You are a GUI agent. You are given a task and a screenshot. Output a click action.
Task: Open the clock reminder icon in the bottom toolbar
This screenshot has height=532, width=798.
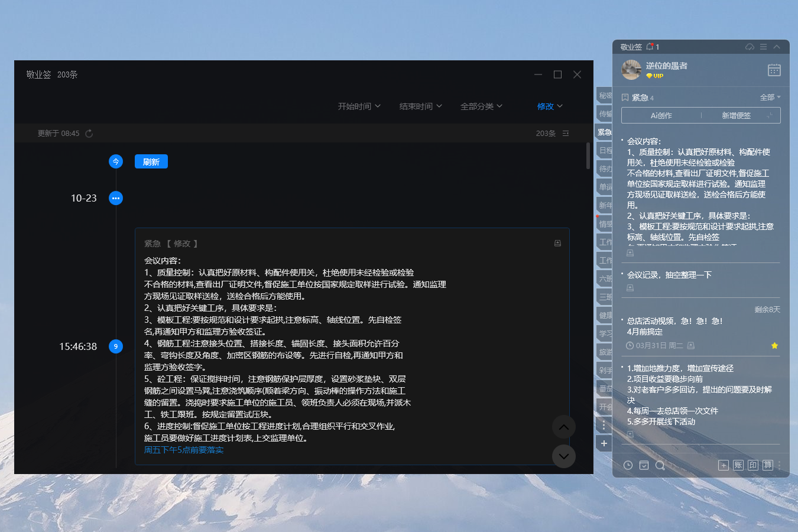tap(628, 465)
